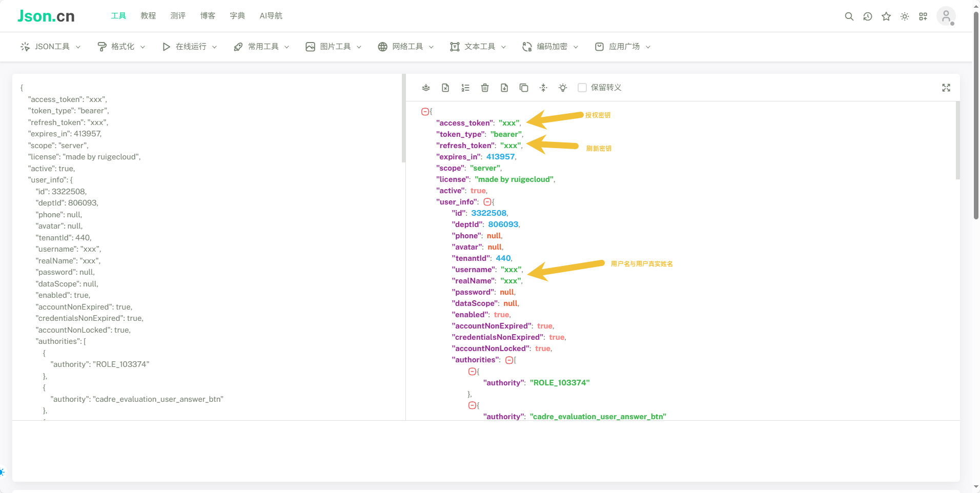Click the copy icon in JSON toolbar
Viewport: 980px width, 493px height.
click(524, 88)
